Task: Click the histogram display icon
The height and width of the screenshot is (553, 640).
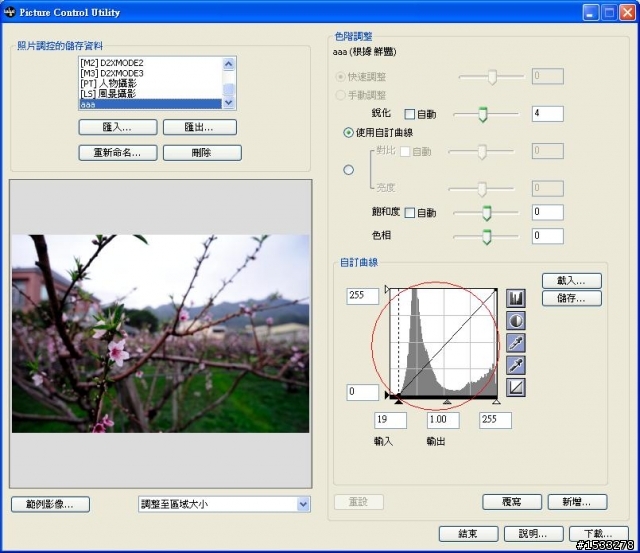Action: pyautogui.click(x=516, y=299)
